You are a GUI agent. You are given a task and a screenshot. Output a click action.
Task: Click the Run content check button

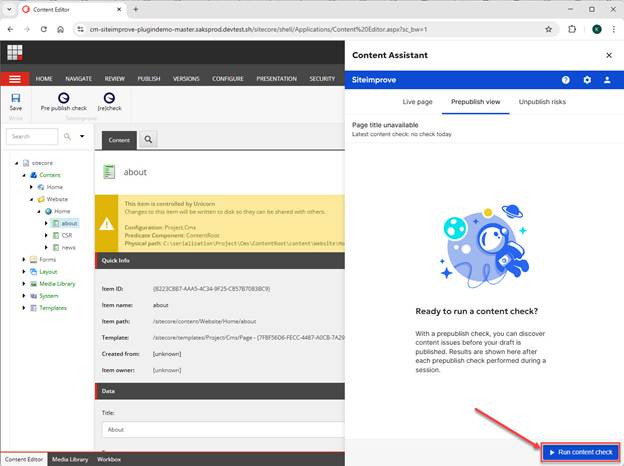581,452
